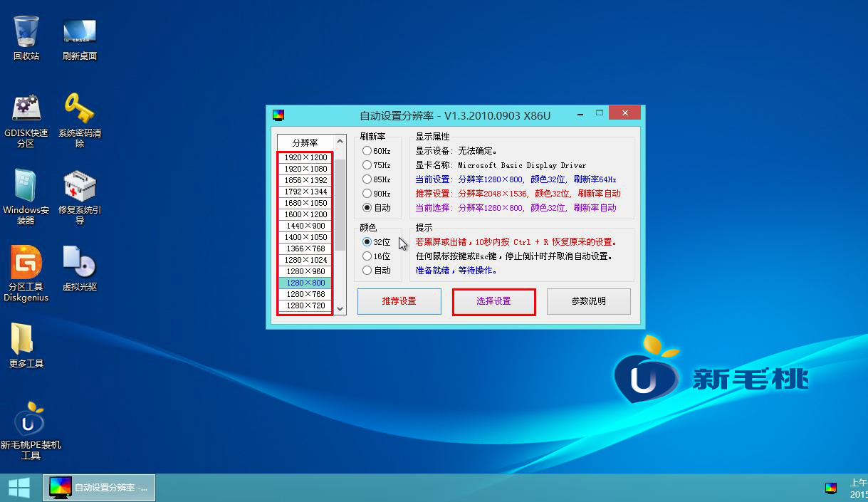The image size is (868, 502).
Task: Open the 参数说明 button
Action: coord(588,301)
